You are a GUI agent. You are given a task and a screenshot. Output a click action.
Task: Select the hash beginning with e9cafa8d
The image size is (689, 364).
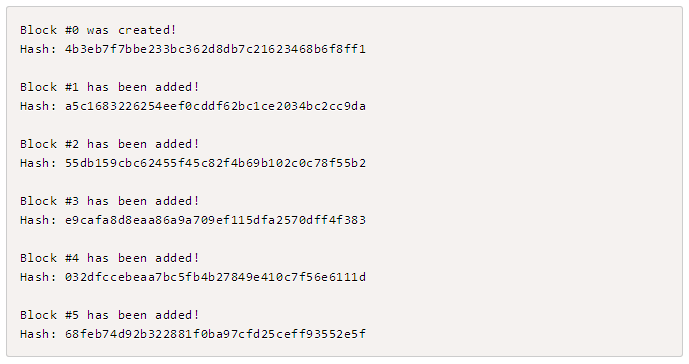coord(215,220)
